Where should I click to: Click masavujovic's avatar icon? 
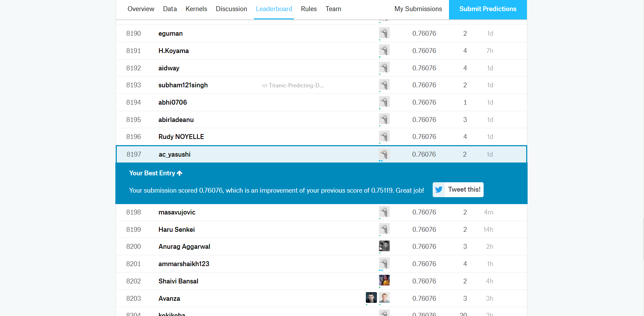pos(384,212)
